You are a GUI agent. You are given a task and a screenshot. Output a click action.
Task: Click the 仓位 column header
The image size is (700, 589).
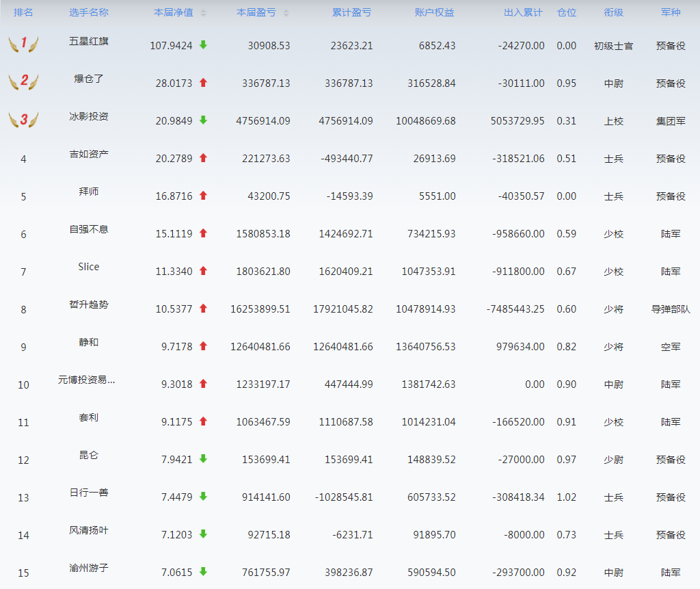pyautogui.click(x=567, y=12)
